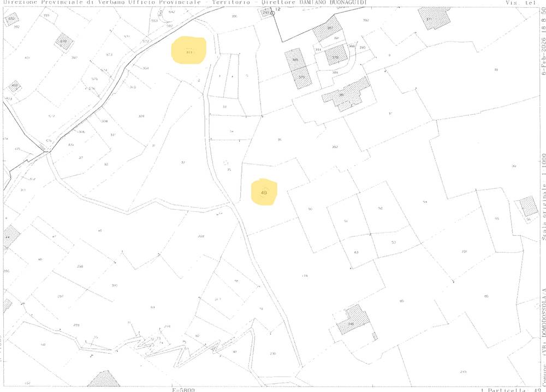Click the E=5800 coordinate label
Screen dimensions: 546x392
183,389
